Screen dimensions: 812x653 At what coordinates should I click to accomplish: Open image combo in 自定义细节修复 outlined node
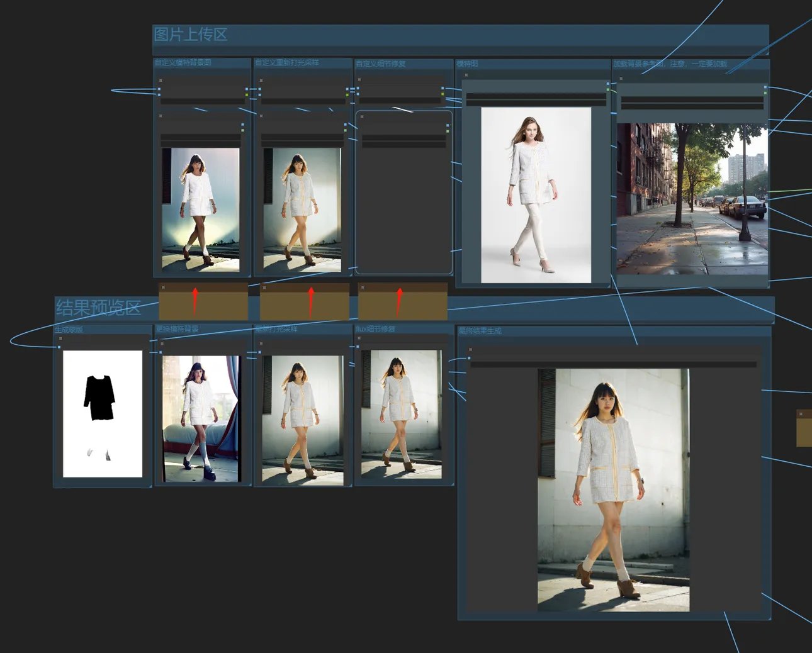(x=404, y=137)
